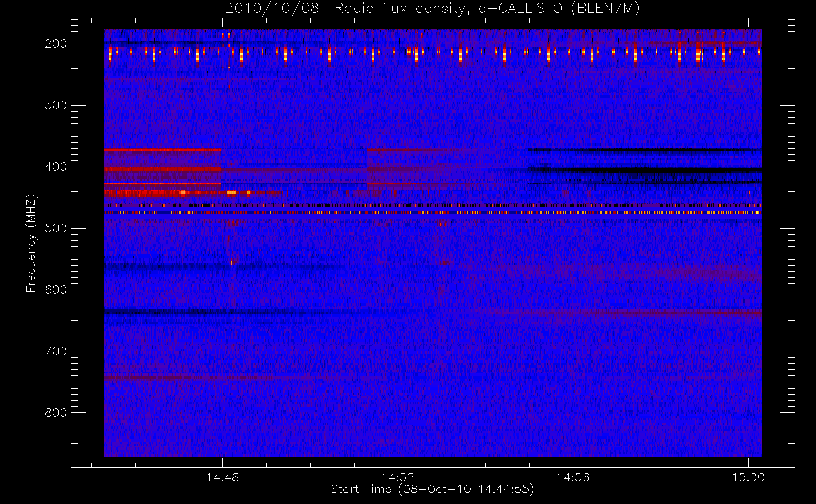Click the plot title '2010/10/08 Radio flux density'
The image size is (816, 504).
pos(433,9)
